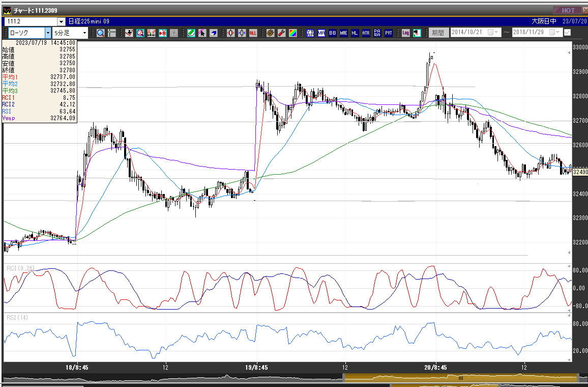
Task: Click the red ALL display icon
Action: pos(253,33)
